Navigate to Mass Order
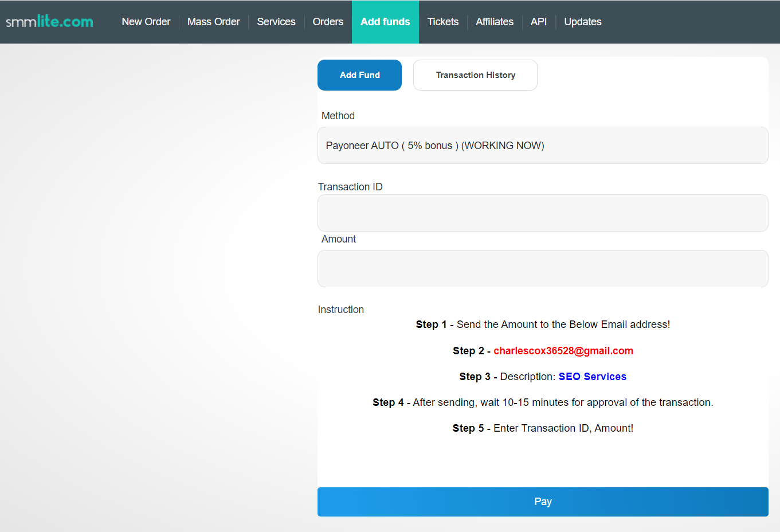The image size is (780, 532). 213,22
